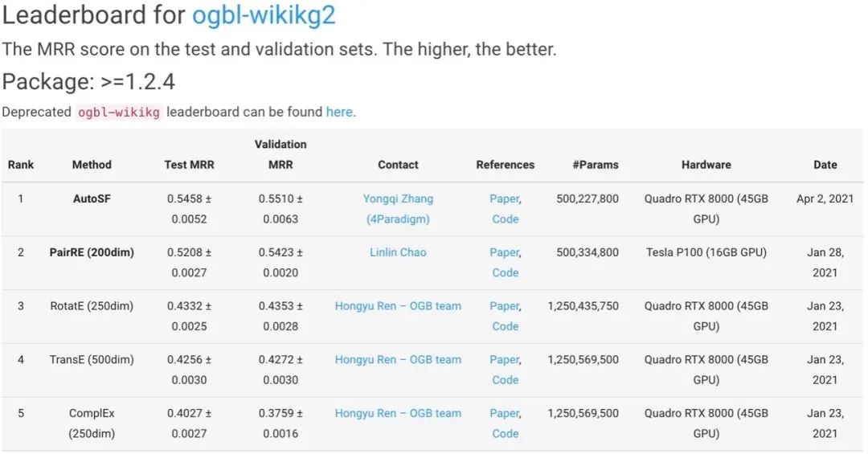Open the PairRE Paper link
Image resolution: width=868 pixels, height=454 pixels.
click(504, 252)
